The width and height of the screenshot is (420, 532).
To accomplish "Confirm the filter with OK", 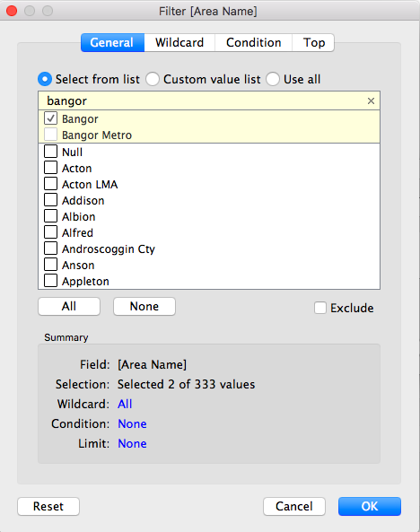I will (x=370, y=506).
